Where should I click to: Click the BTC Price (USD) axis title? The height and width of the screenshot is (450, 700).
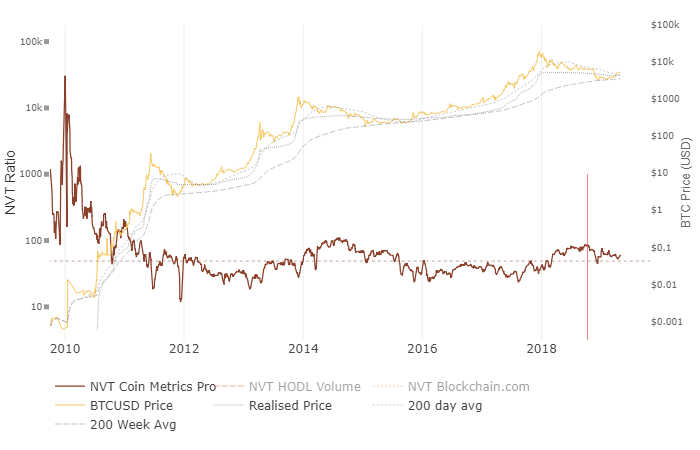pos(687,182)
